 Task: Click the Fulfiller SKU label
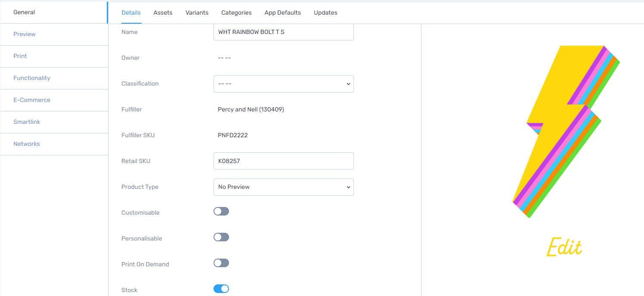tap(138, 135)
